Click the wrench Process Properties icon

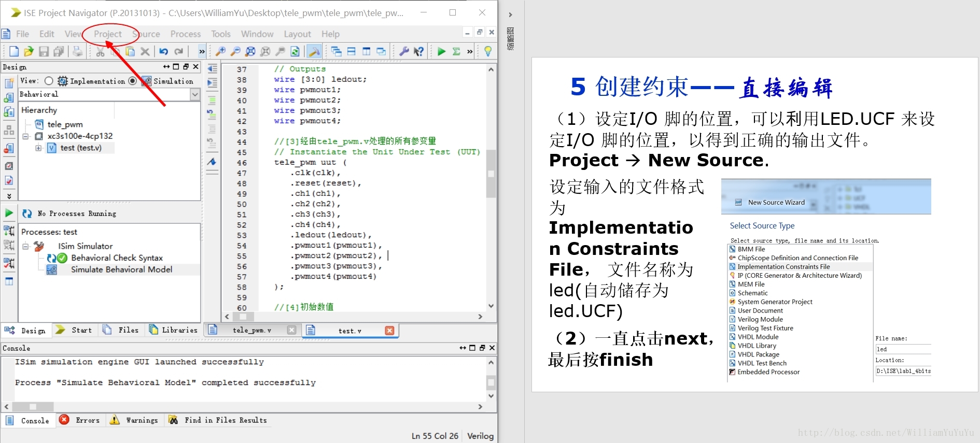(x=404, y=51)
